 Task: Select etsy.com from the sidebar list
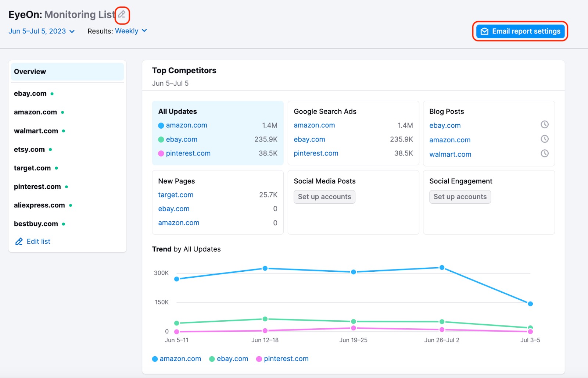[29, 149]
